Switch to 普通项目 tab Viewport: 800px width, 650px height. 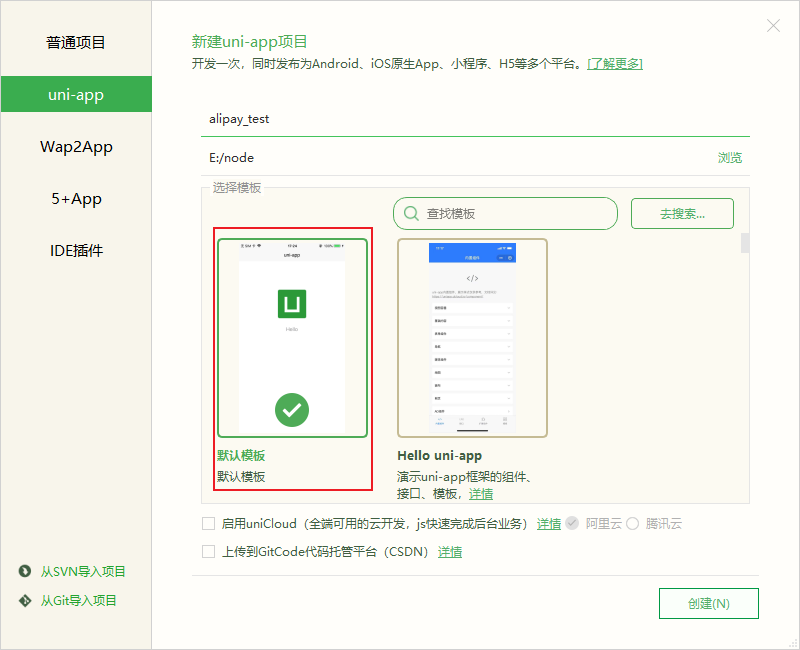(76, 42)
